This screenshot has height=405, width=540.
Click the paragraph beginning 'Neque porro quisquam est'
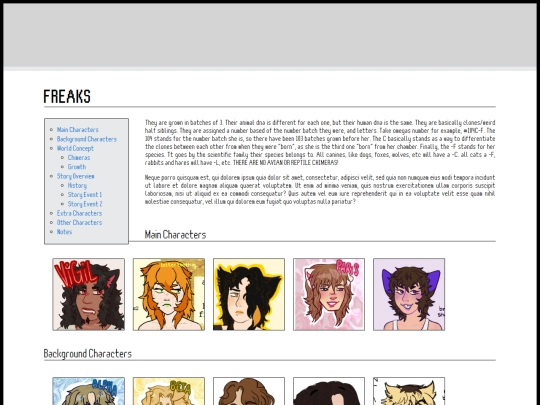320,189
